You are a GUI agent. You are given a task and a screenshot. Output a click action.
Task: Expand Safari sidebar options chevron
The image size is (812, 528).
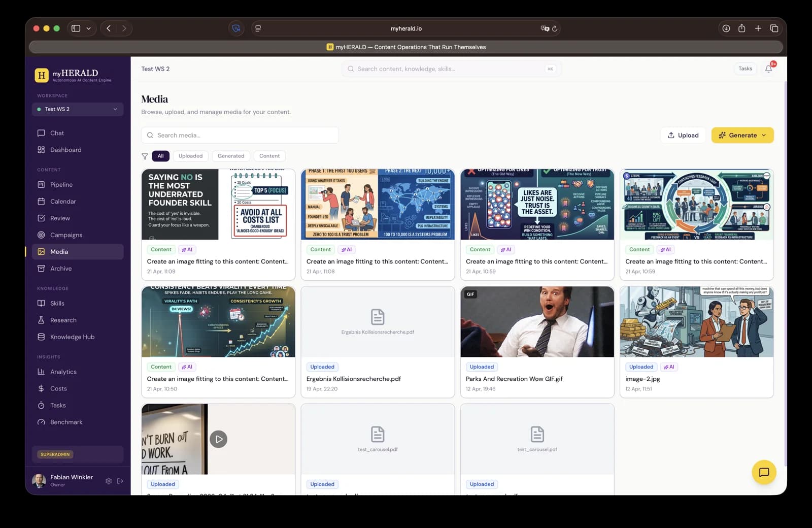[89, 28]
